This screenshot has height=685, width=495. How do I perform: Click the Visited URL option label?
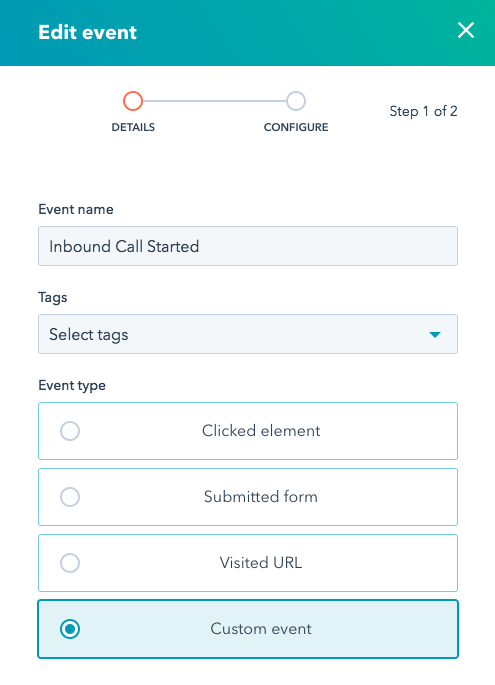pos(260,563)
